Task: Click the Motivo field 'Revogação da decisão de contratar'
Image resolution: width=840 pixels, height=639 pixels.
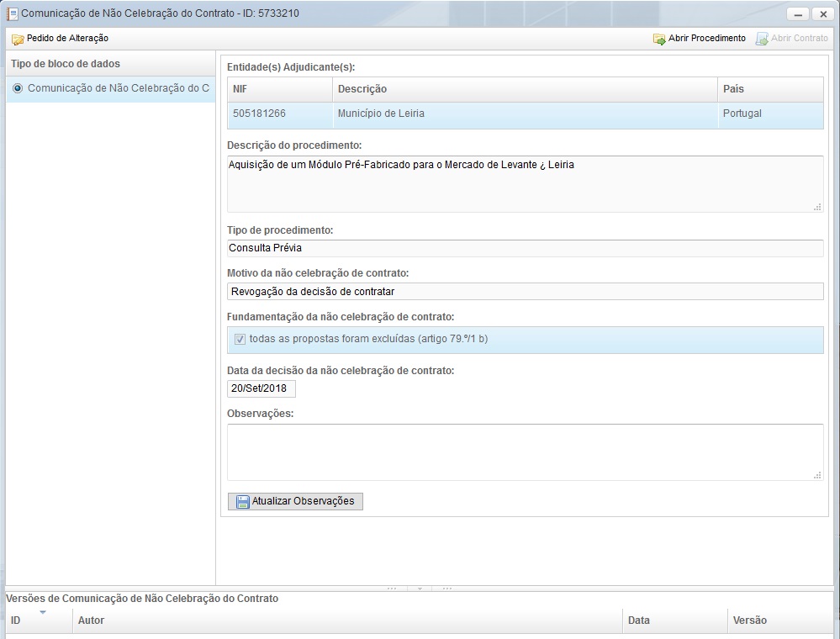Action: [524, 292]
